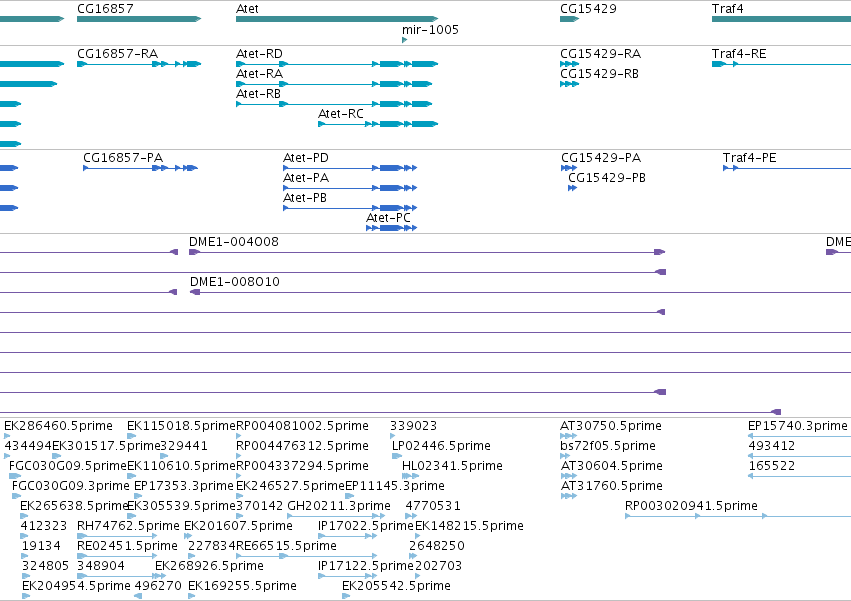The image size is (851, 601).
Task: Click the FGC030G09.3prime EST label
Action: tap(71, 486)
